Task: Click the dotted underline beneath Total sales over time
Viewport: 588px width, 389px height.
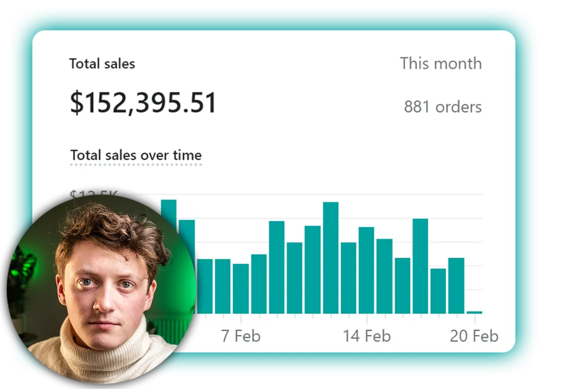Action: pos(136,165)
